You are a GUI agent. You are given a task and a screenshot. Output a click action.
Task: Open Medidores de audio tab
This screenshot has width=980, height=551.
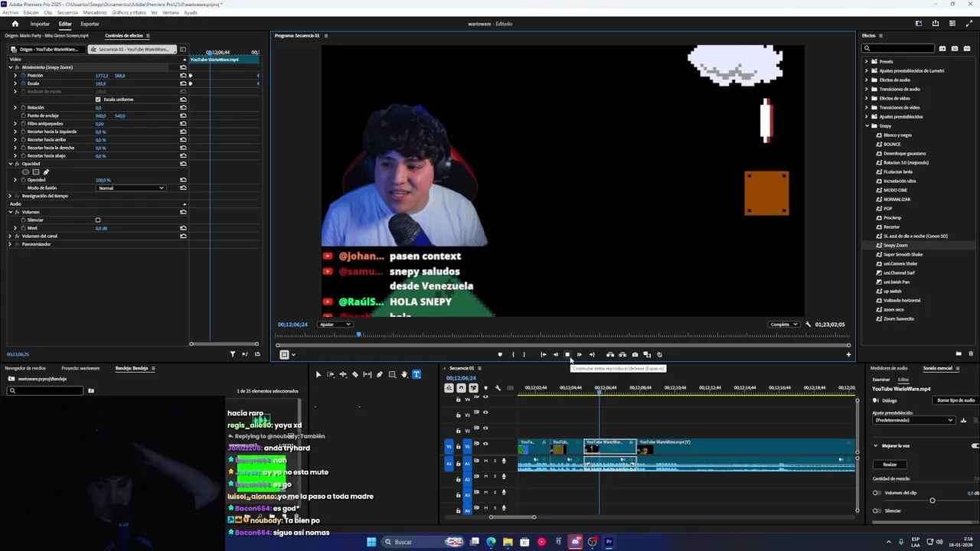[x=889, y=368]
